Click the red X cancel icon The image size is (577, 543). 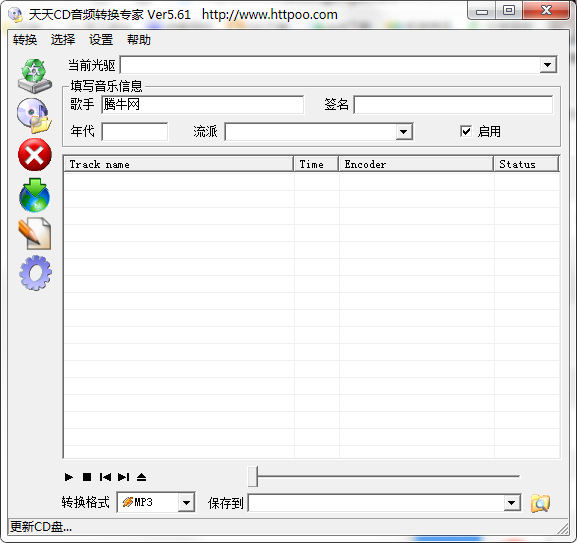35,155
